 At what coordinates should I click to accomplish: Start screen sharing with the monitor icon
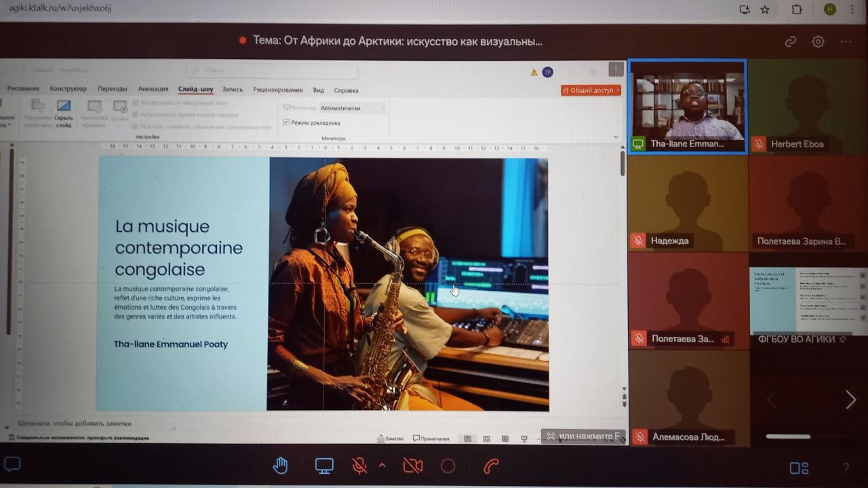[x=324, y=466]
